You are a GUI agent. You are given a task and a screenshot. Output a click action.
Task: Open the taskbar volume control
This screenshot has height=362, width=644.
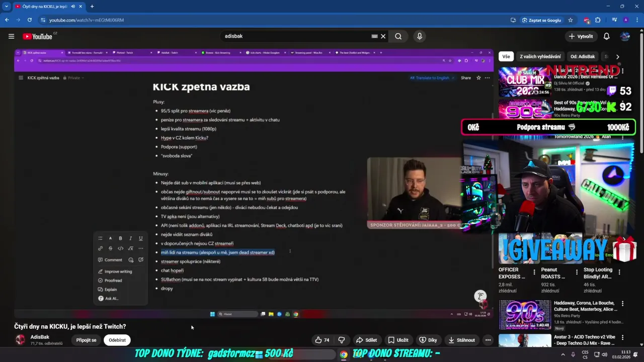(604, 354)
